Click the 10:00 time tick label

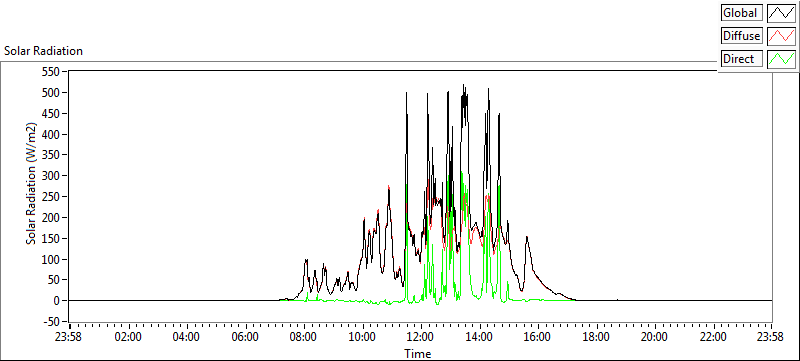point(362,337)
